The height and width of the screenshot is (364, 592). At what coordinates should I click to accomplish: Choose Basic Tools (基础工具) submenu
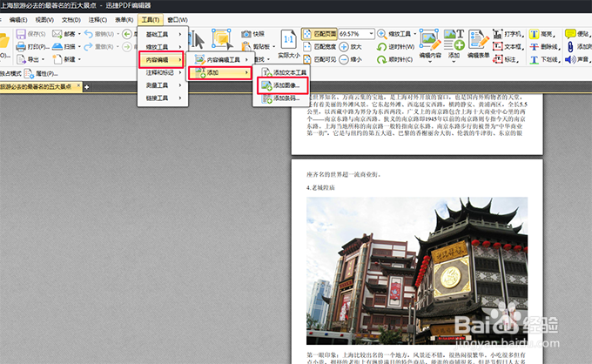click(x=163, y=34)
